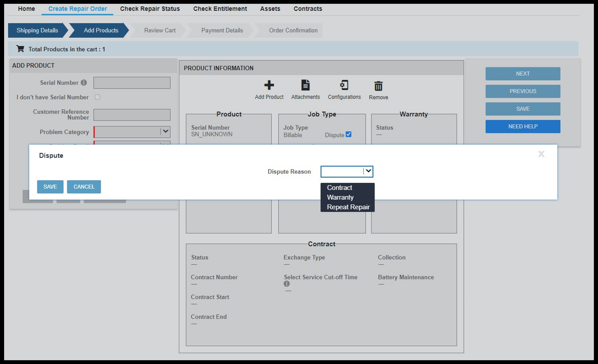The width and height of the screenshot is (598, 364).
Task: Click the Serial Number input field
Action: coord(132,83)
